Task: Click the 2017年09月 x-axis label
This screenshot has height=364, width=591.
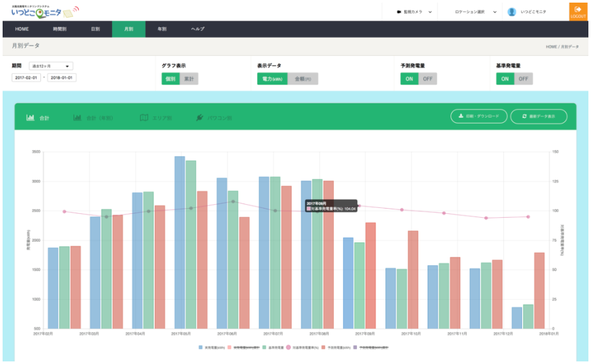Action: (365, 333)
